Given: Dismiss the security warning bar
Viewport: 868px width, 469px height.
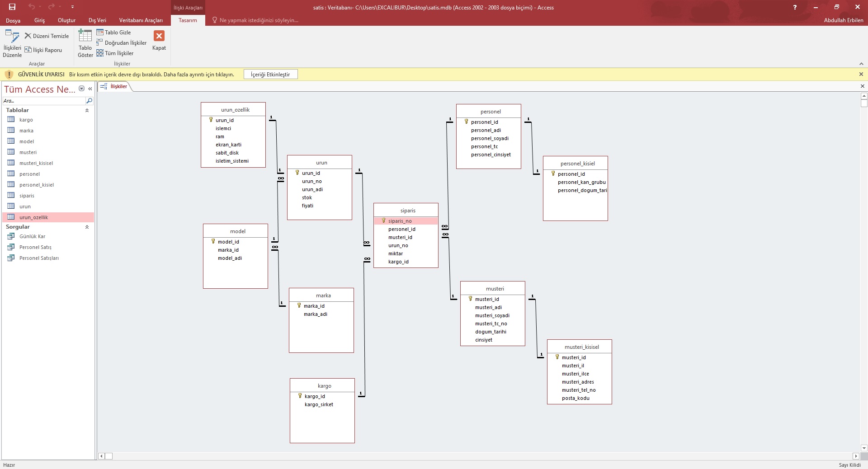Looking at the screenshot, I should tap(861, 74).
